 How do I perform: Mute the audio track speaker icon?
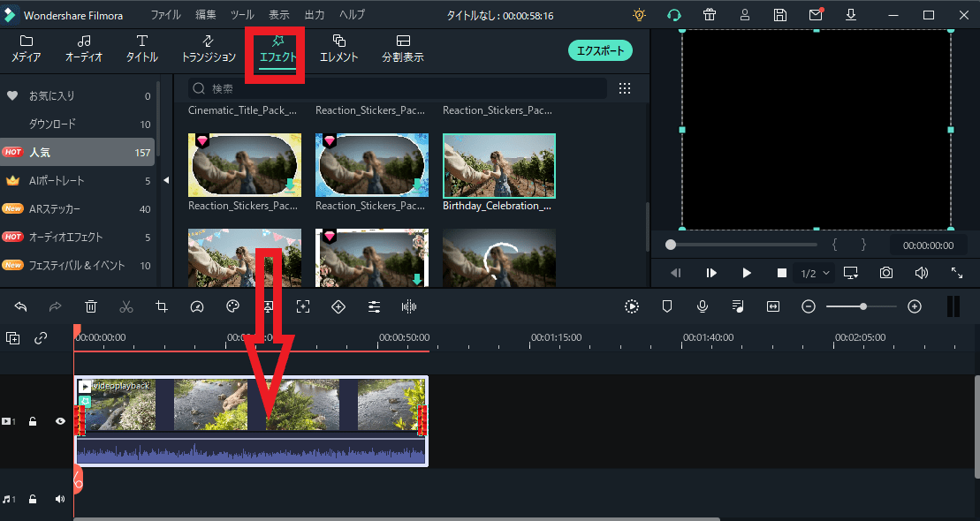point(60,499)
